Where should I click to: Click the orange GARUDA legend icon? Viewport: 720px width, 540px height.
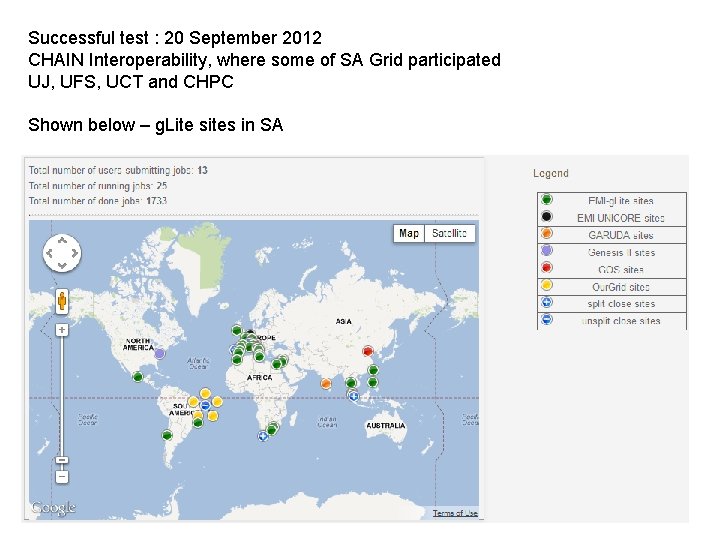[546, 233]
